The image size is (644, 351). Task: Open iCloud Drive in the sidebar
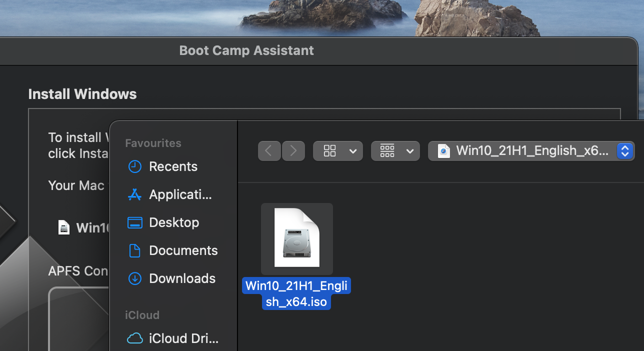tap(173, 338)
